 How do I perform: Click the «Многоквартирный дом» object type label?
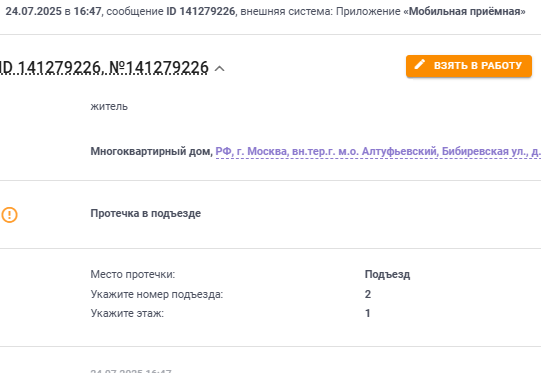tap(151, 151)
